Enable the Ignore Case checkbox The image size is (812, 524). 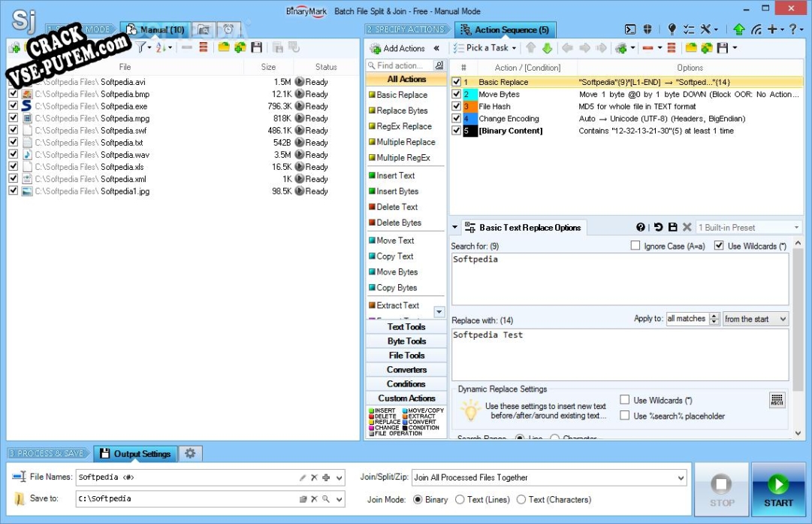coord(635,246)
